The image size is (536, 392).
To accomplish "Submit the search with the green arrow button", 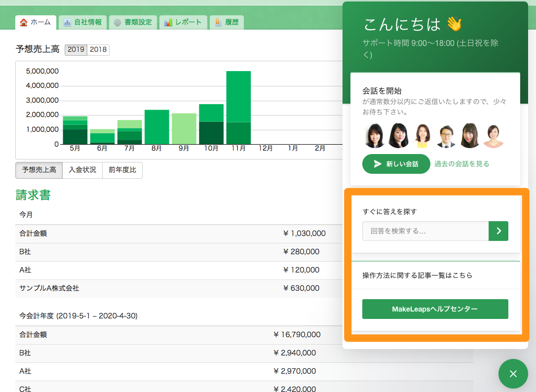I will click(498, 231).
